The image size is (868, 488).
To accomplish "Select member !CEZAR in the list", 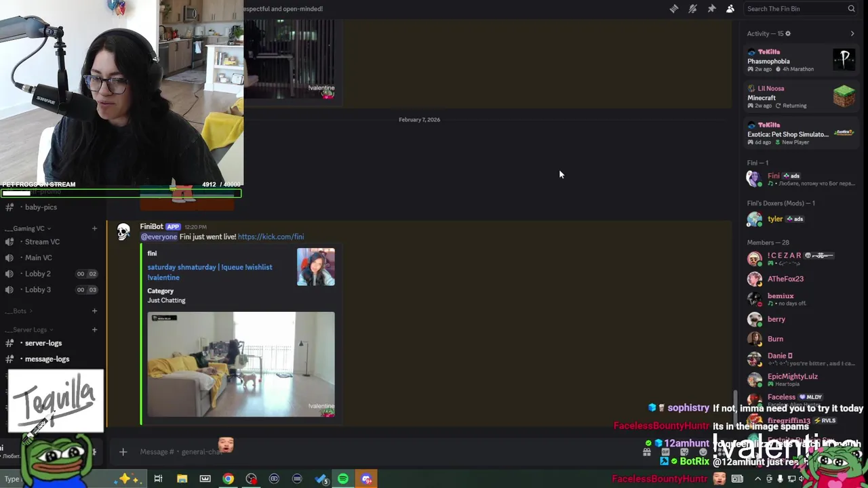I will point(800,258).
